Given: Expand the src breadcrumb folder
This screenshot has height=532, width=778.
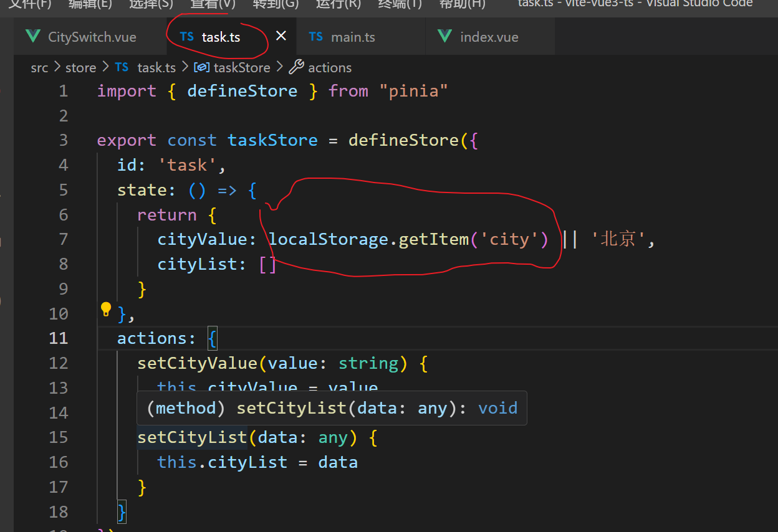Looking at the screenshot, I should [39, 67].
